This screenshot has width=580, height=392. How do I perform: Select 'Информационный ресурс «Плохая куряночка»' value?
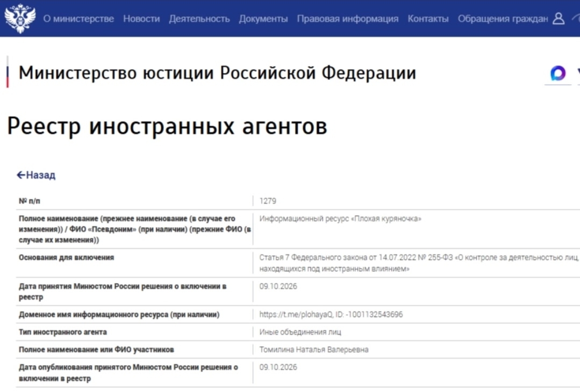pos(340,219)
